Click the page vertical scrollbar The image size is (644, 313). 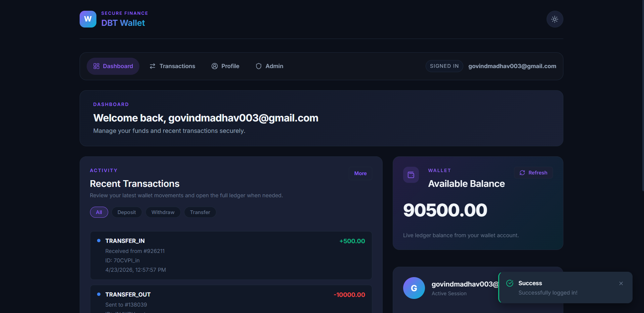coord(643,96)
